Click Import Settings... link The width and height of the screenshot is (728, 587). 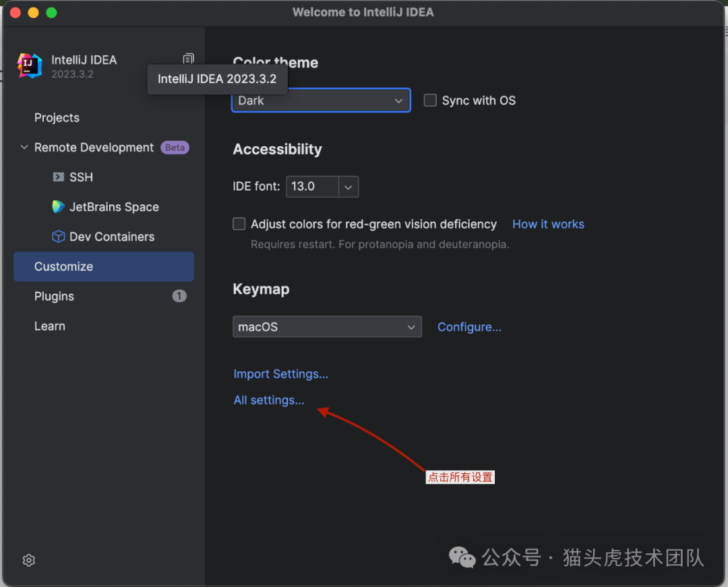click(281, 374)
